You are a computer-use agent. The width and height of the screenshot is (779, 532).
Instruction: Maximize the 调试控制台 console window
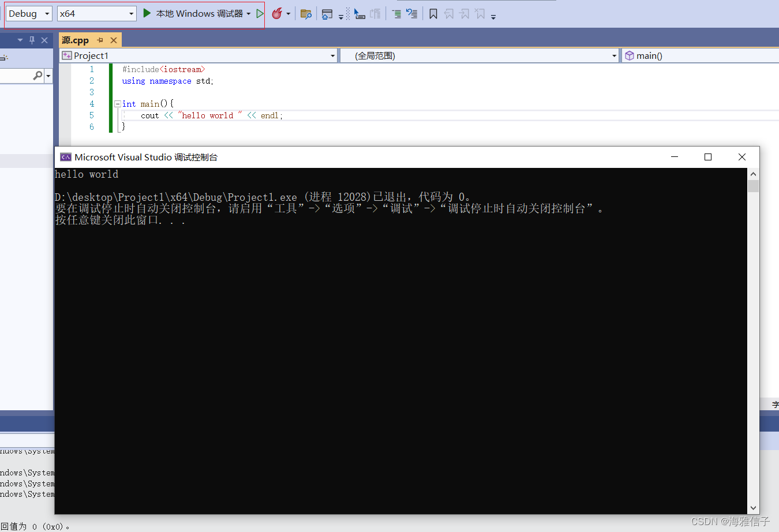click(x=708, y=157)
